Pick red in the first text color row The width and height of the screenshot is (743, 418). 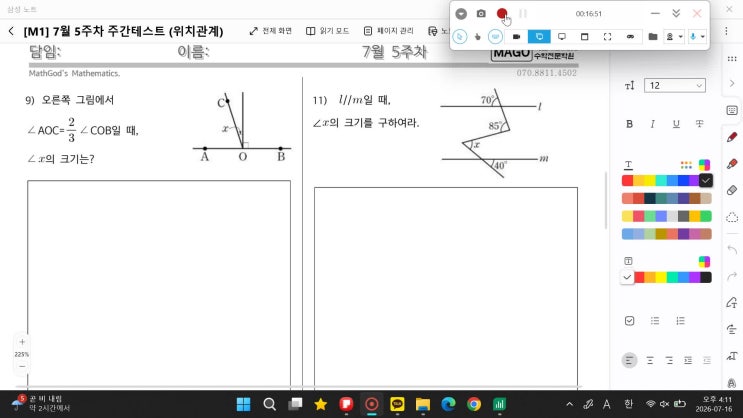pos(627,181)
